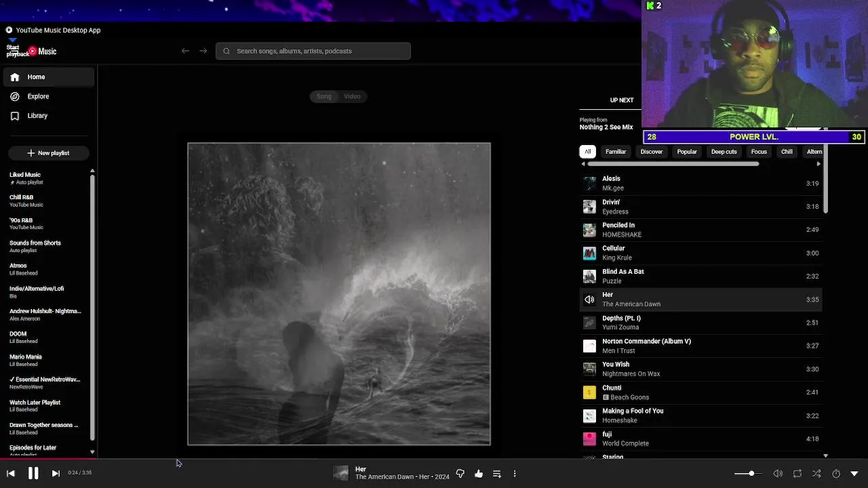Play Depths (Pt. I) by Yumi Zouma
This screenshot has width=868, height=488.
[701, 323]
